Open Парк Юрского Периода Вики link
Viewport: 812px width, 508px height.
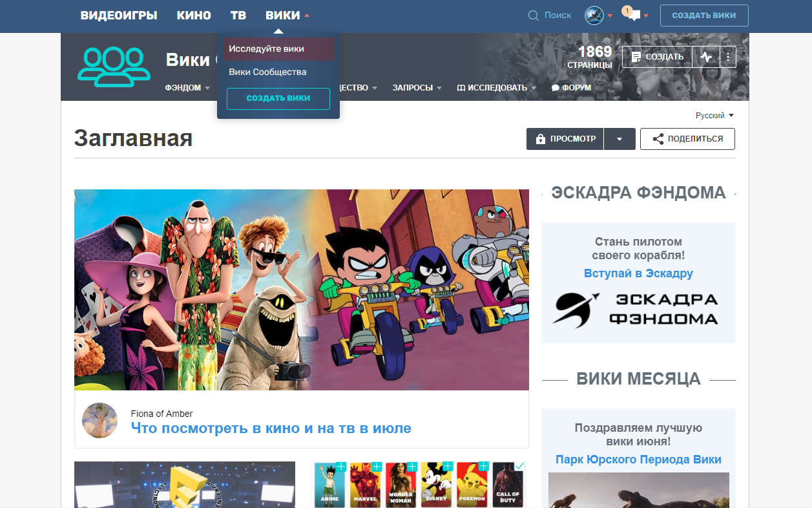pos(638,460)
